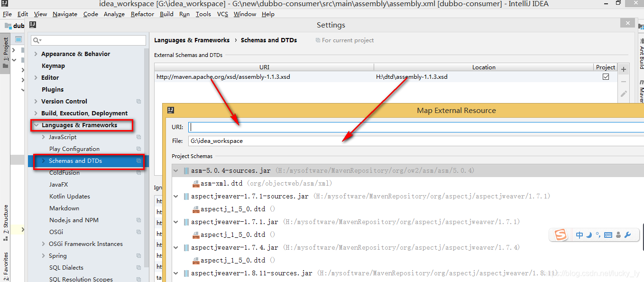
Task: Switch Sogou Chinese/English mode
Action: coord(580,235)
